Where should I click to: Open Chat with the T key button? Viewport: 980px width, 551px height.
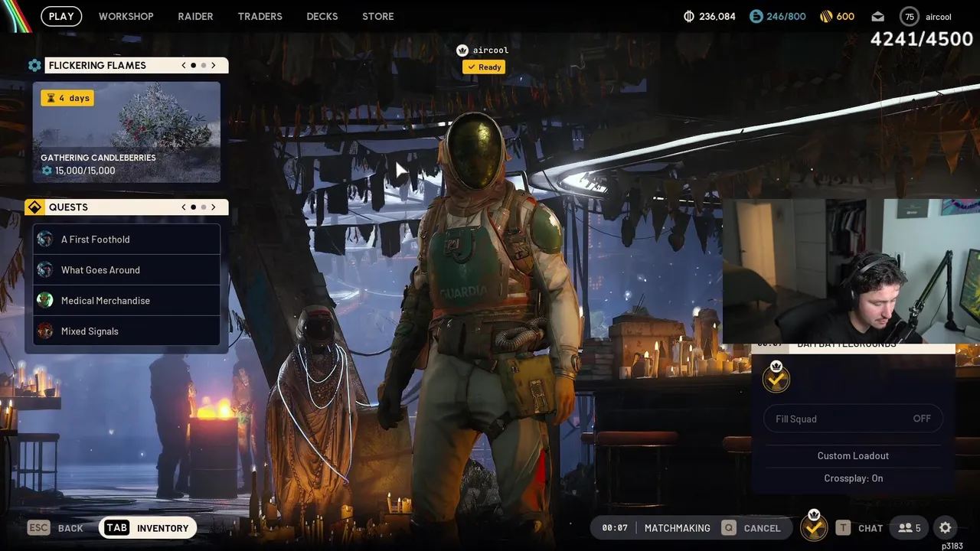pyautogui.click(x=859, y=528)
